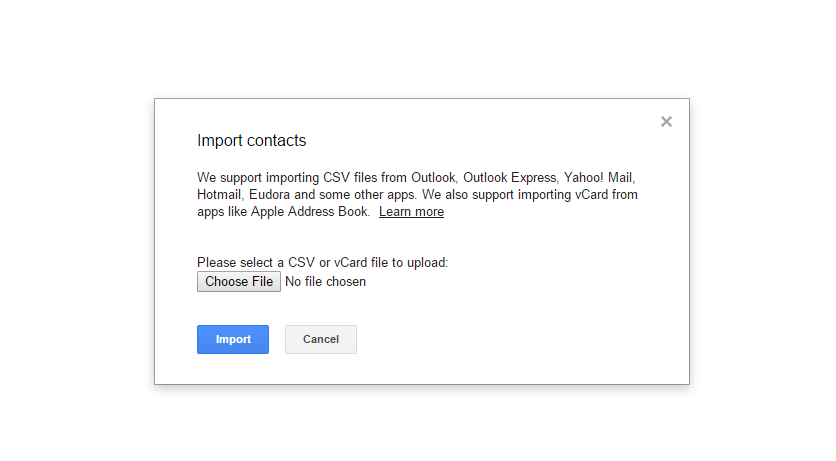Click the "Import contacts" heading
The height and width of the screenshot is (461, 836).
(x=251, y=141)
